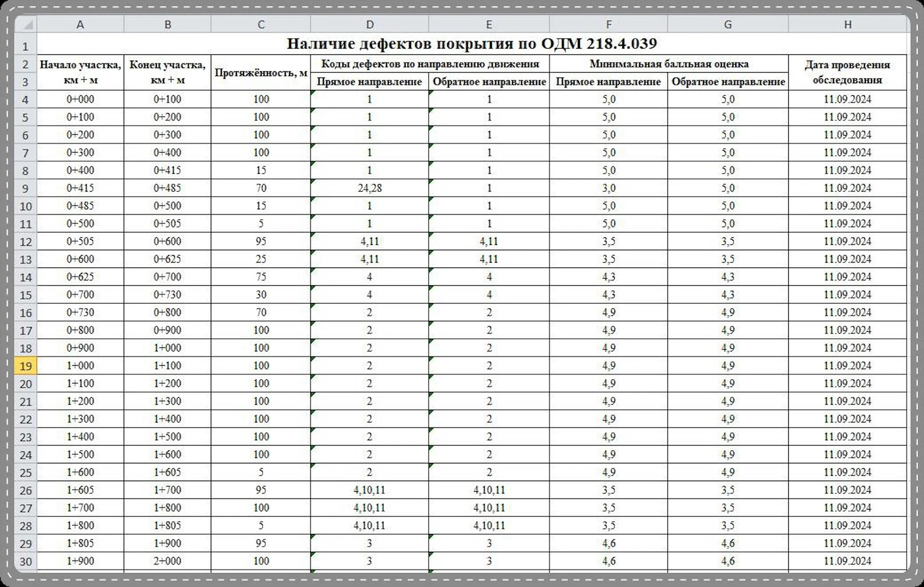Click 'Начало участка, км + м' header cell
The image size is (924, 587).
click(80, 73)
